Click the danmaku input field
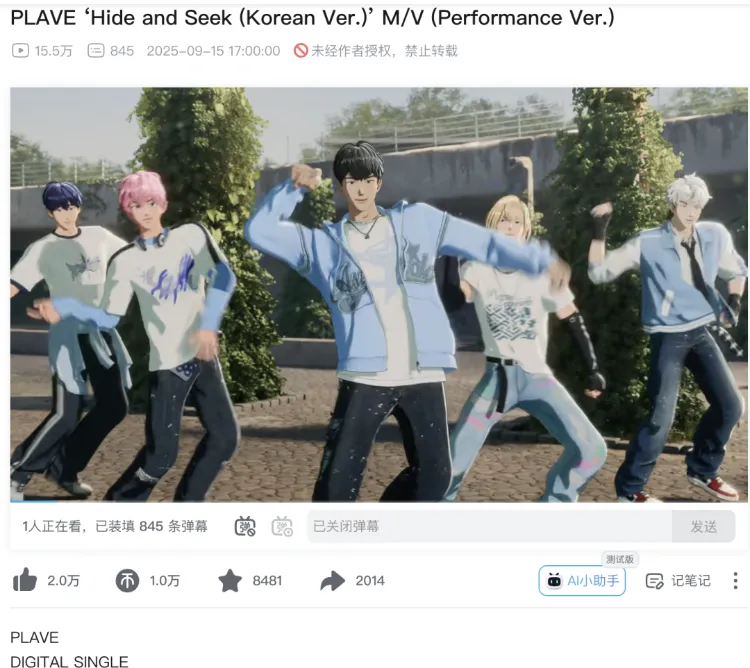 coord(489,526)
